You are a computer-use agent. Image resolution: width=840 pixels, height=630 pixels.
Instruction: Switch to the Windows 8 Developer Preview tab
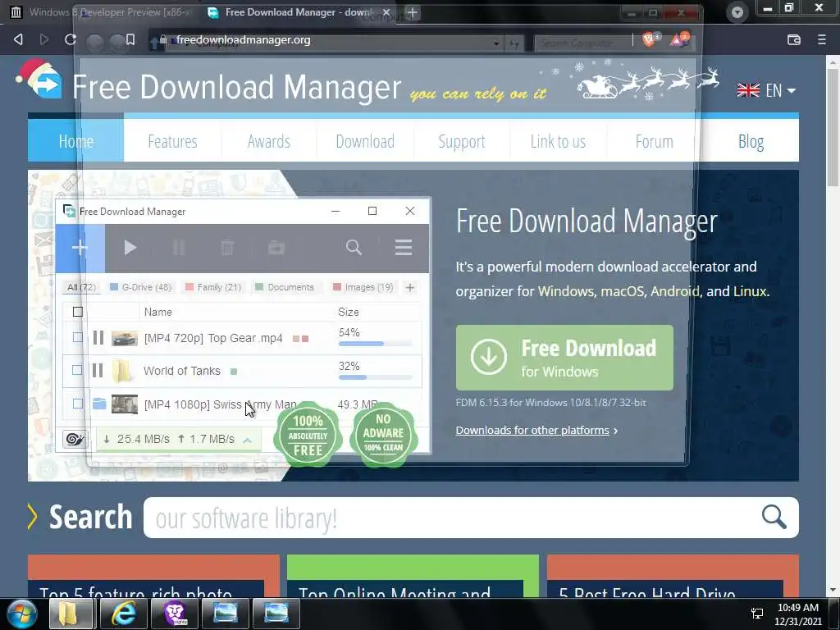coord(102,12)
